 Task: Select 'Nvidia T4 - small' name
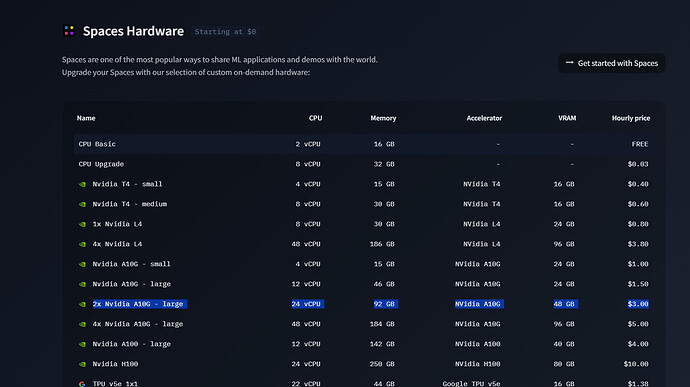[127, 184]
